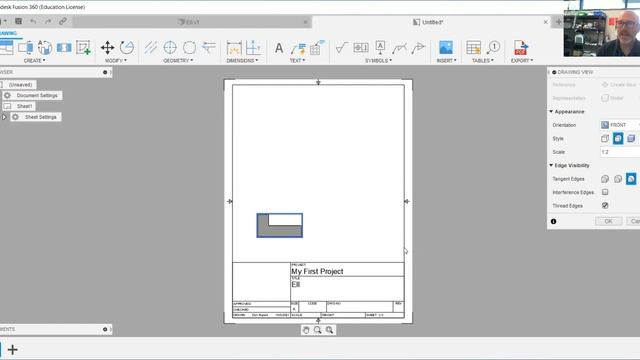Open the Orientation FRONT dropdown
This screenshot has height=360, width=640.
[620, 125]
